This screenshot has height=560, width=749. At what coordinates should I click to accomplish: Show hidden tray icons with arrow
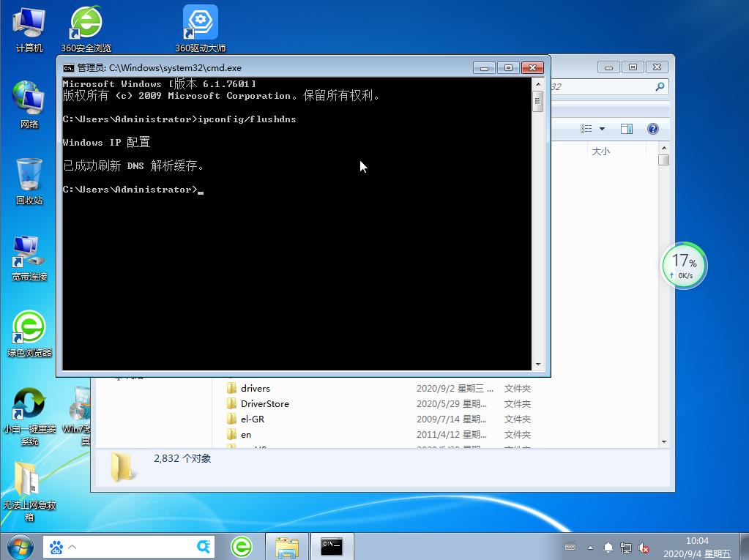pos(591,548)
